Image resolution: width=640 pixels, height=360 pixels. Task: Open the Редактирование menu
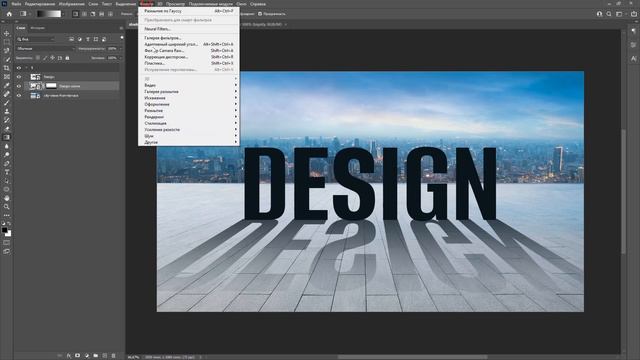pos(40,4)
